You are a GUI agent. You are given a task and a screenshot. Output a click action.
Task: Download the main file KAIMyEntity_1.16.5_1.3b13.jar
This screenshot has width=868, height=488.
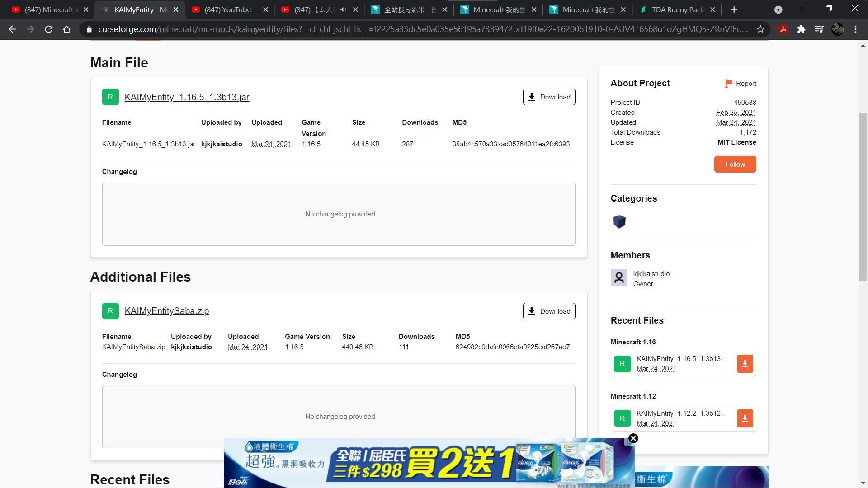click(x=549, y=97)
